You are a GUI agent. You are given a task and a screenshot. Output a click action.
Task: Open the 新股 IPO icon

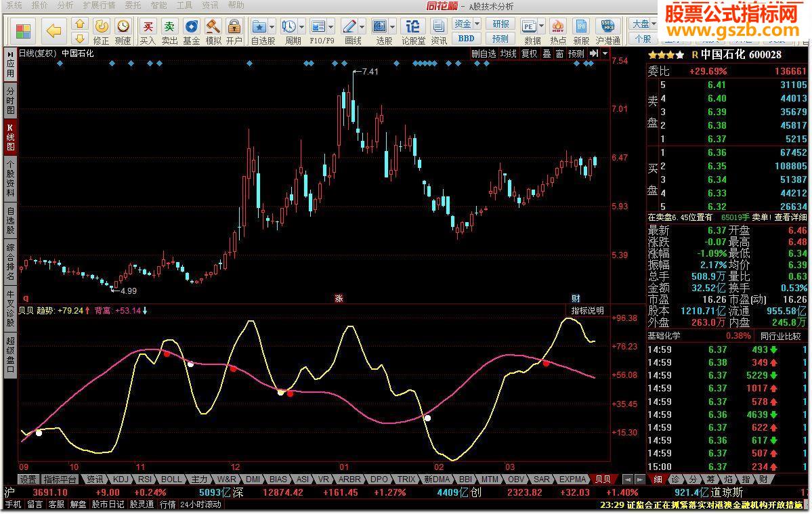(x=581, y=32)
